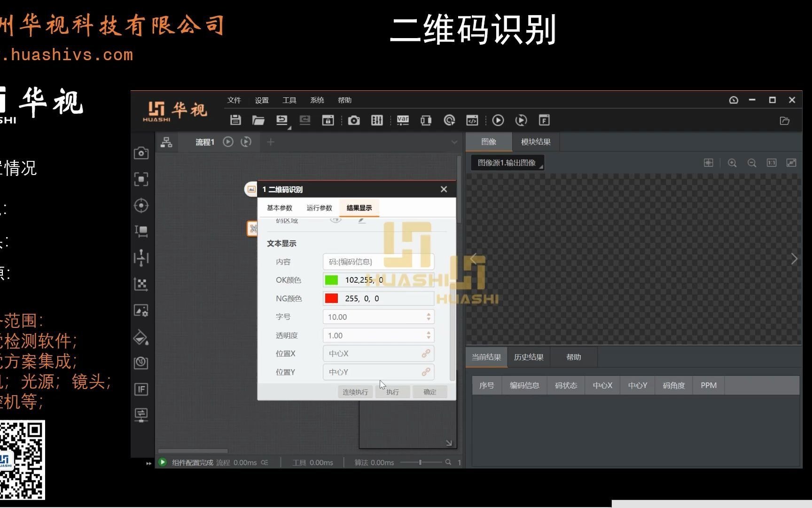This screenshot has width=812, height=508.
Task: Select the image acquisition camera tool in sidebar
Action: point(141,153)
